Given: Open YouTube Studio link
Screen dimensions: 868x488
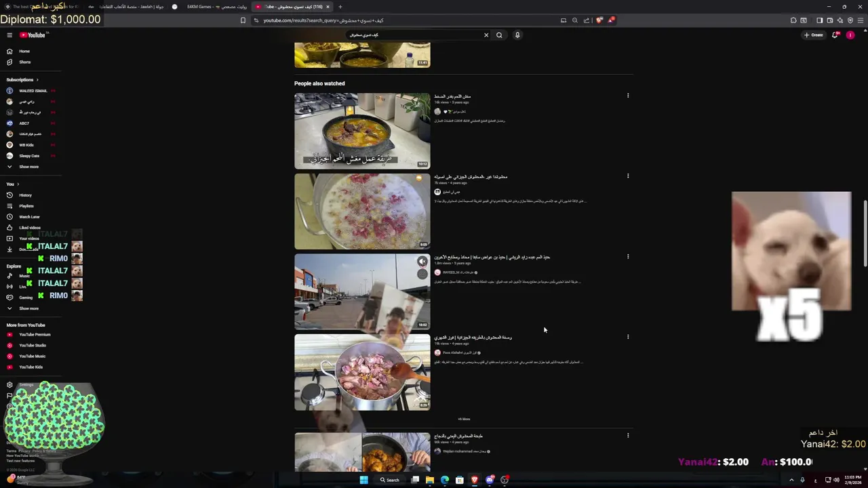Looking at the screenshot, I should [x=32, y=346].
